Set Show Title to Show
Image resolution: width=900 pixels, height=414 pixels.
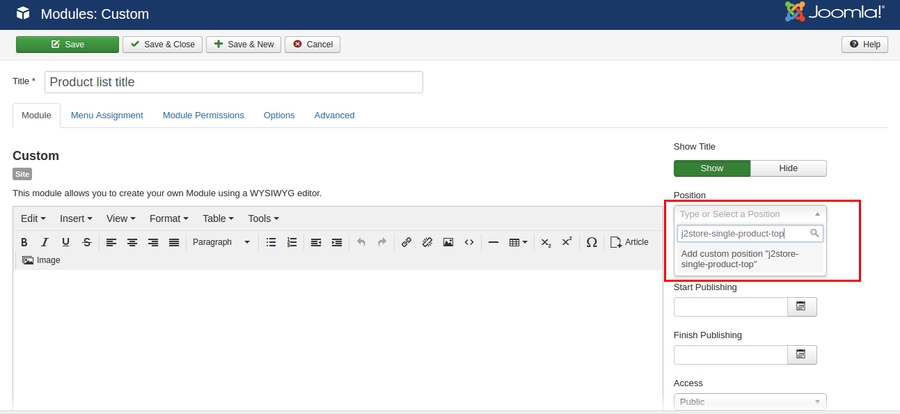[711, 168]
